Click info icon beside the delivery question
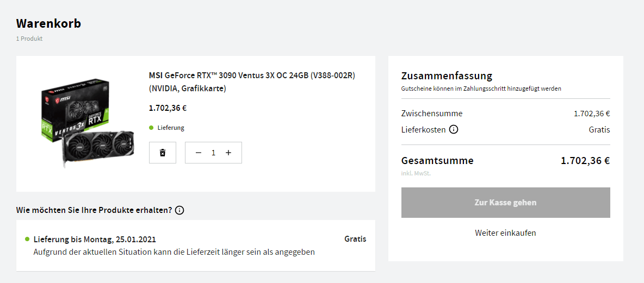Screen dimensions: 644x283 point(179,210)
